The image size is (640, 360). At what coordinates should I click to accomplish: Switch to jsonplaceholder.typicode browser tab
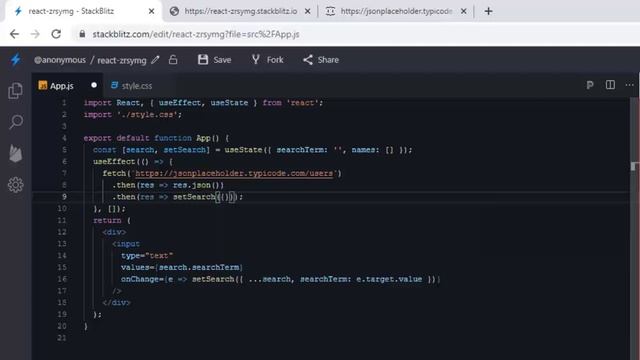coord(396,11)
